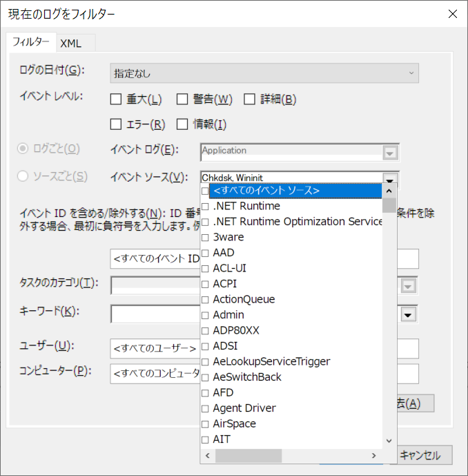Check the .NET Runtime source
Image resolution: width=468 pixels, height=476 pixels.
coord(205,207)
